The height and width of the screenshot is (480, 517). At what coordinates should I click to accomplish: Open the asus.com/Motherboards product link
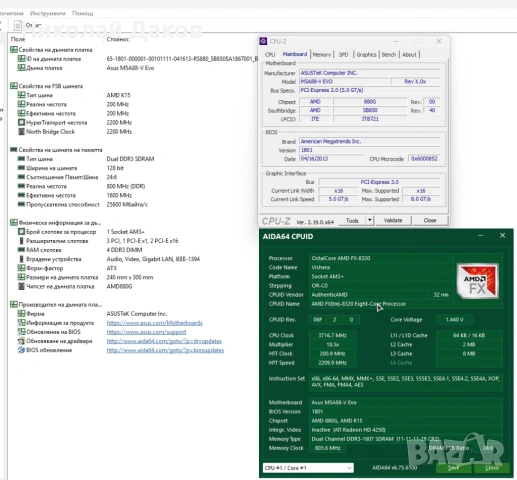point(154,323)
